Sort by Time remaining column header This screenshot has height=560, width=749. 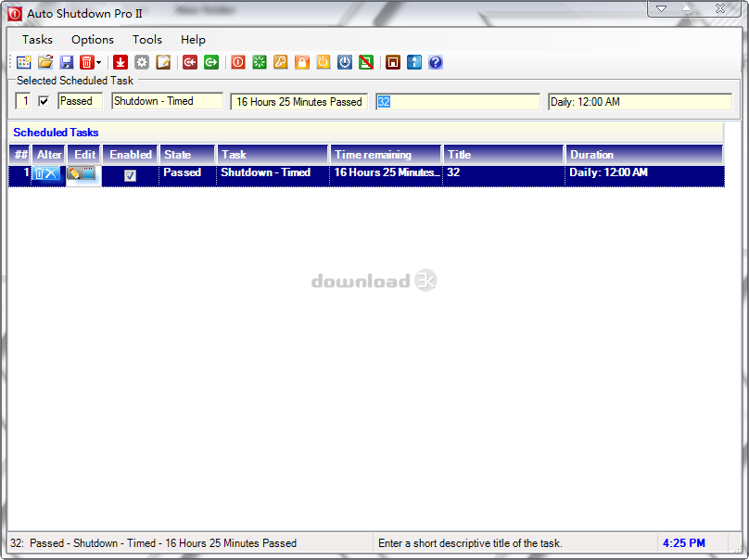pos(386,155)
